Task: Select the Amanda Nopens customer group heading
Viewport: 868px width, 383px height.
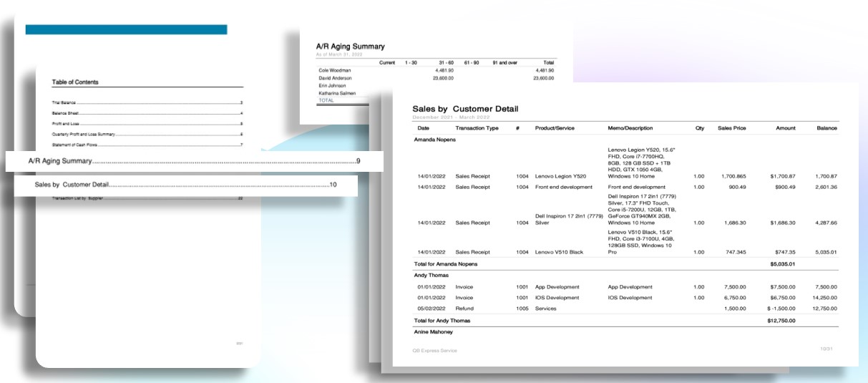Action: point(435,140)
